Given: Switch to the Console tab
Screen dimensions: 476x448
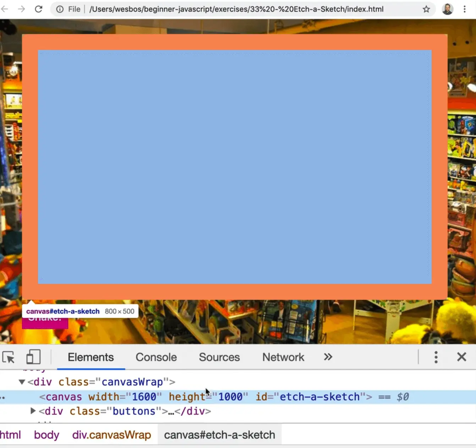Looking at the screenshot, I should (156, 357).
